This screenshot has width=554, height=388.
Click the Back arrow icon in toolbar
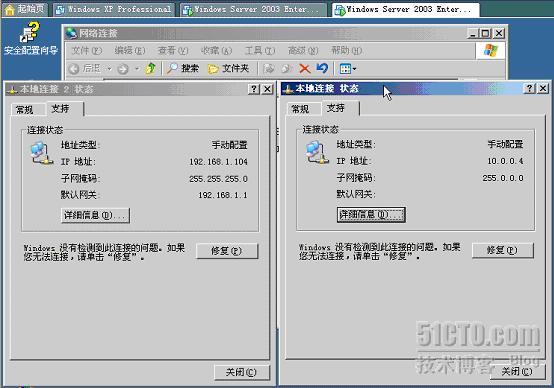coord(74,69)
